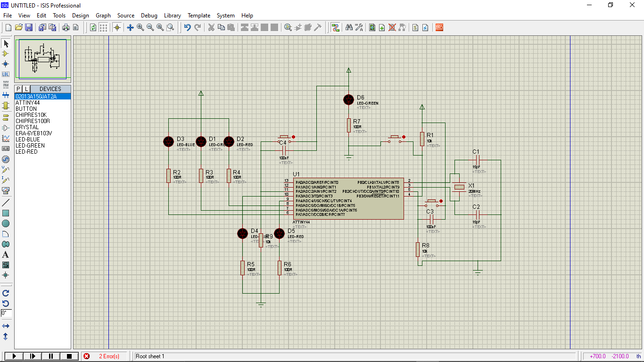
Task: Zoom in on the schematic
Action: tap(140, 27)
